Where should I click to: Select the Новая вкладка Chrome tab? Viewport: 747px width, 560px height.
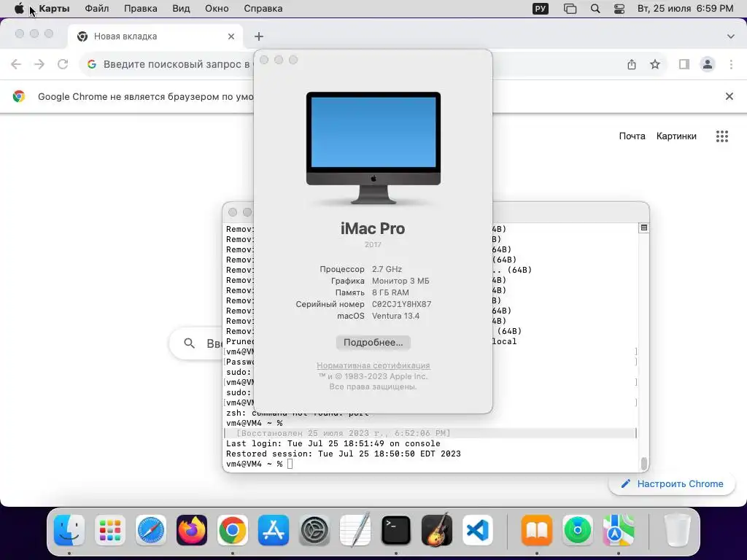[155, 36]
